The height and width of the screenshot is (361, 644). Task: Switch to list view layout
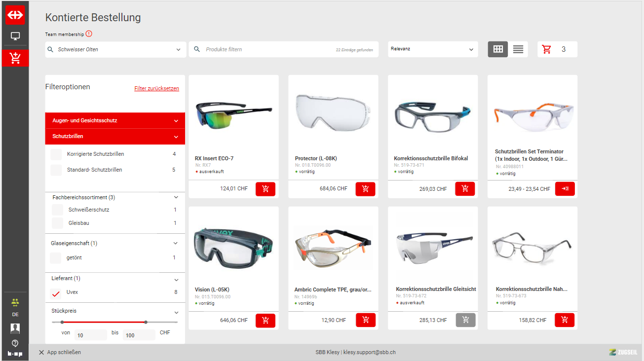point(518,49)
